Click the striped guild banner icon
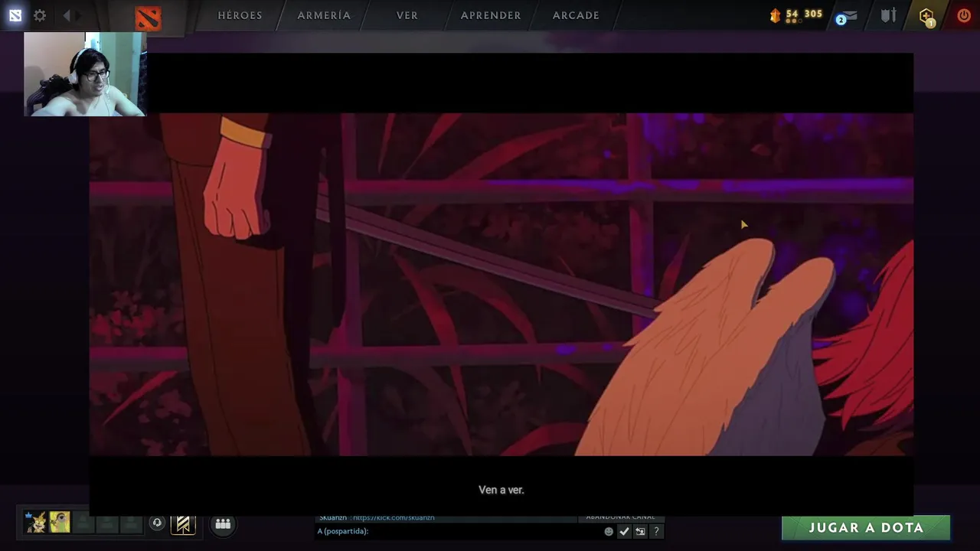Screen dimensions: 980x551 click(x=183, y=524)
